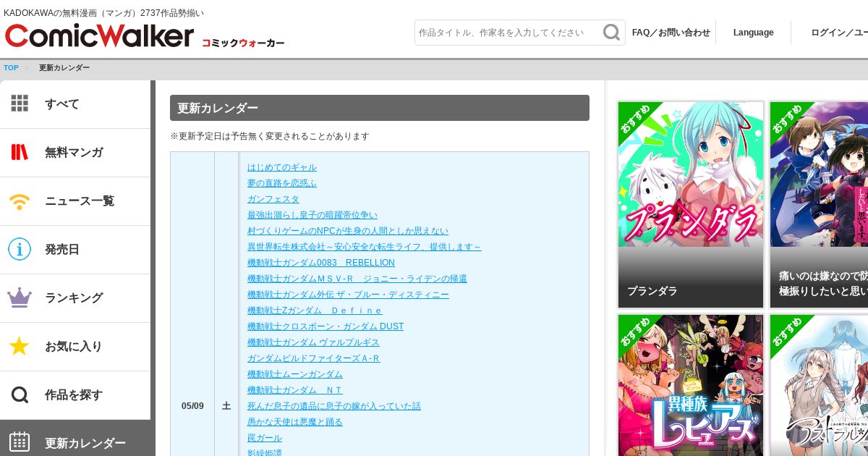Select 更新カレンダー sidebar item
The width and height of the screenshot is (868, 456).
pos(75,439)
